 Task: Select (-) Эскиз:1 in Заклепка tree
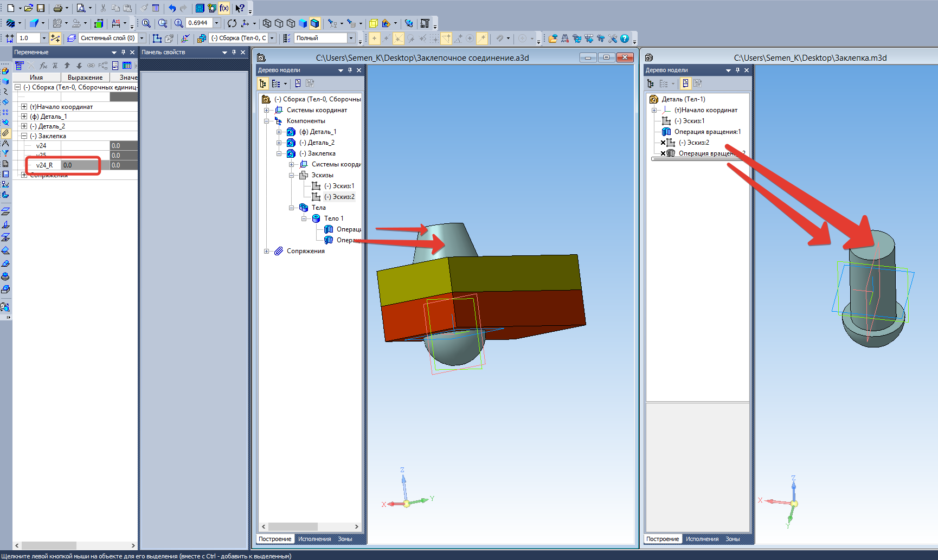pos(690,121)
